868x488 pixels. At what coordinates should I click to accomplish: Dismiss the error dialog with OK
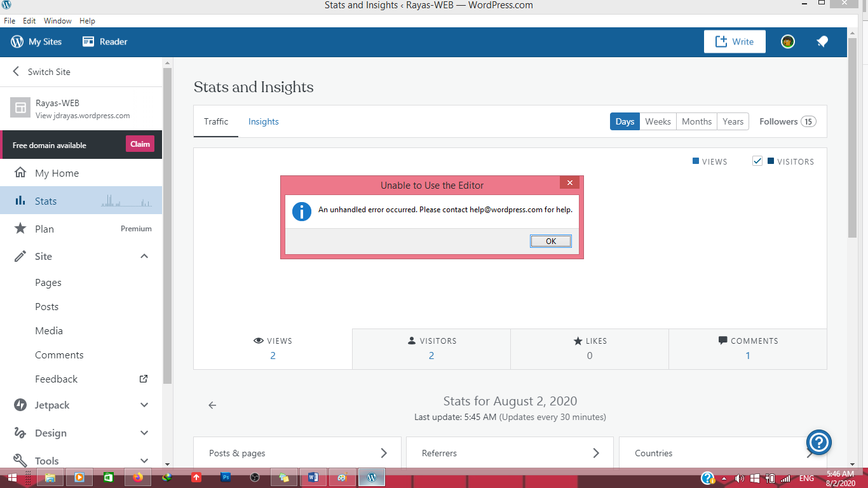coord(550,241)
